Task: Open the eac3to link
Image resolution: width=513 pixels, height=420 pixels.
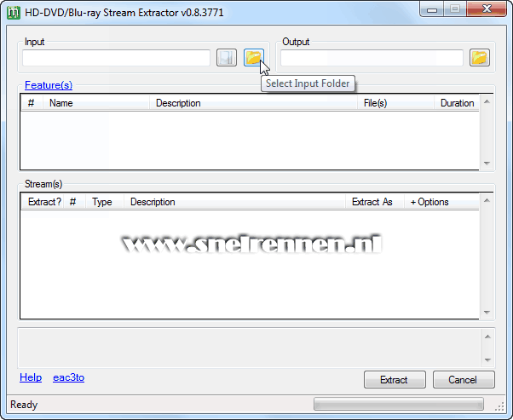Action: coord(69,377)
